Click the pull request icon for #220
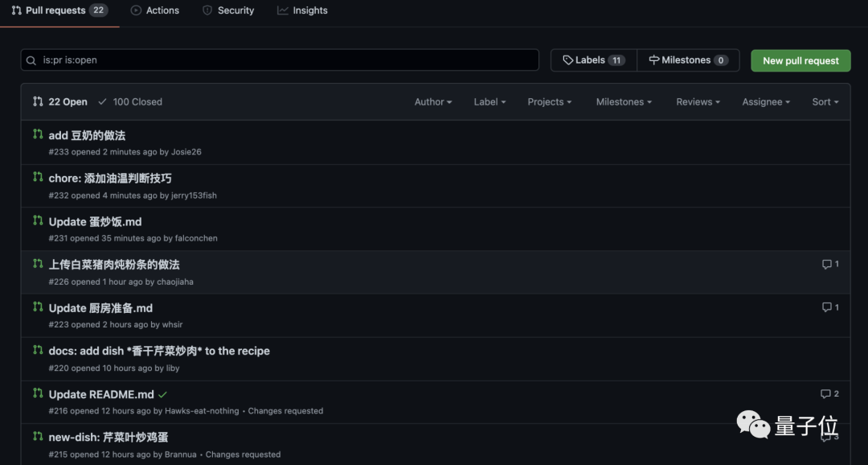Image resolution: width=868 pixels, height=465 pixels. point(38,351)
